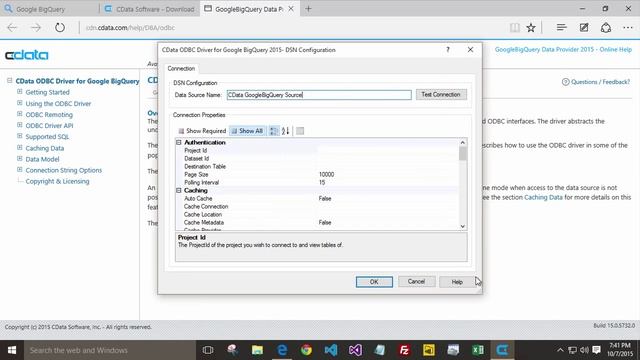Open the volume control in system tray
640x360 pixels.
[584, 350]
